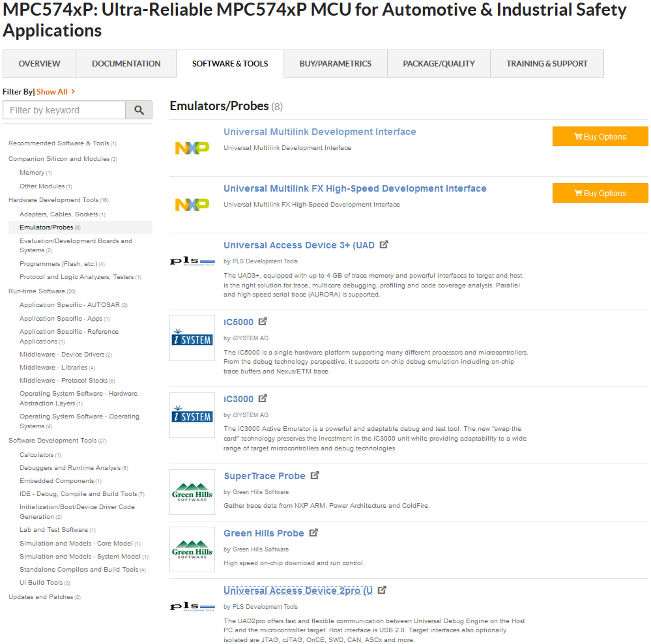Open the Documentation tab
This screenshot has width=651, height=644.
pos(126,64)
